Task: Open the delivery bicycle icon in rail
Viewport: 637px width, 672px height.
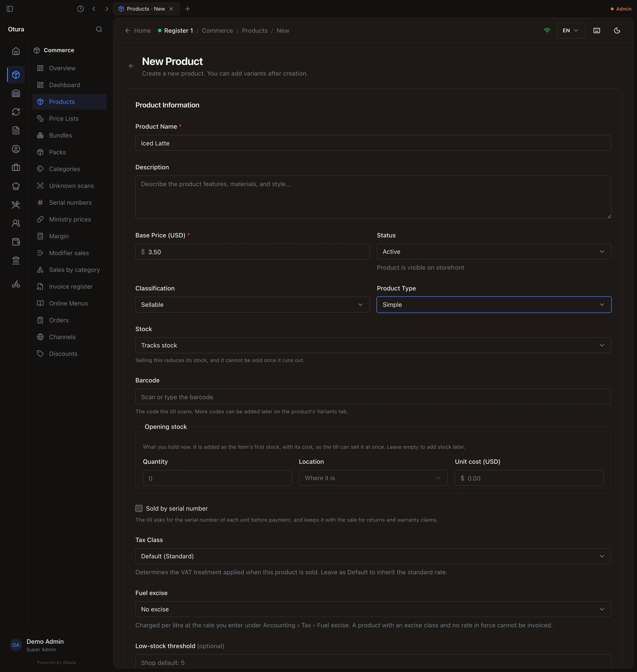Action: tap(16, 284)
